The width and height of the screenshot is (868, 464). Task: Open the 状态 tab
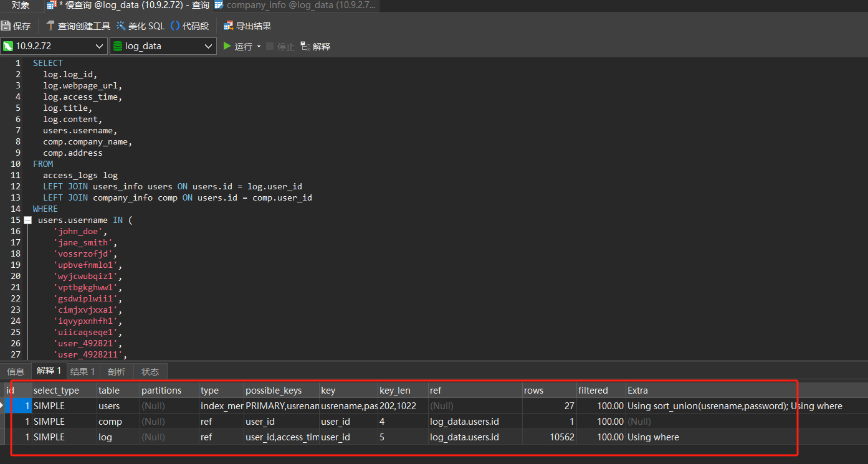(150, 372)
